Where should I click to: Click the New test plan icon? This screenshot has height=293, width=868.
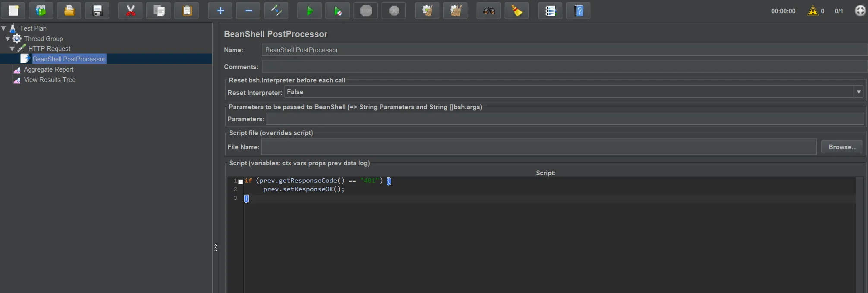(13, 11)
